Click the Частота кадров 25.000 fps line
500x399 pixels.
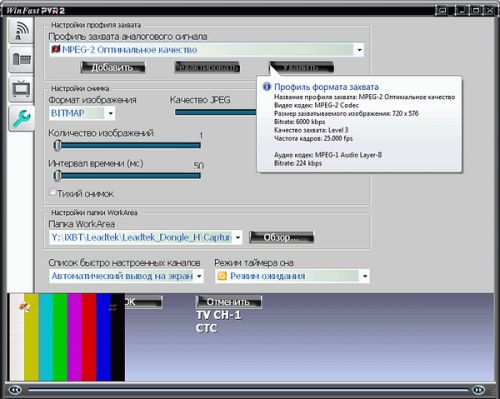coord(313,138)
